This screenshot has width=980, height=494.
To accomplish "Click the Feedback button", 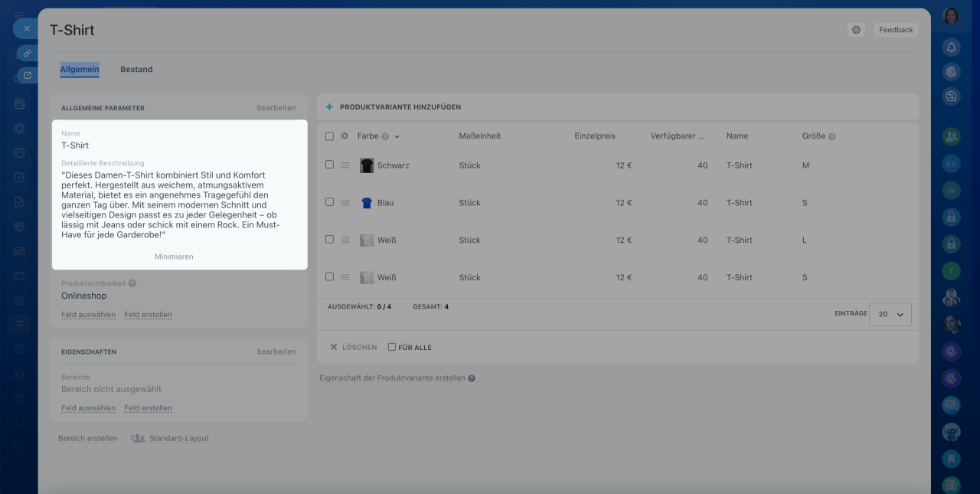I will pyautogui.click(x=895, y=30).
